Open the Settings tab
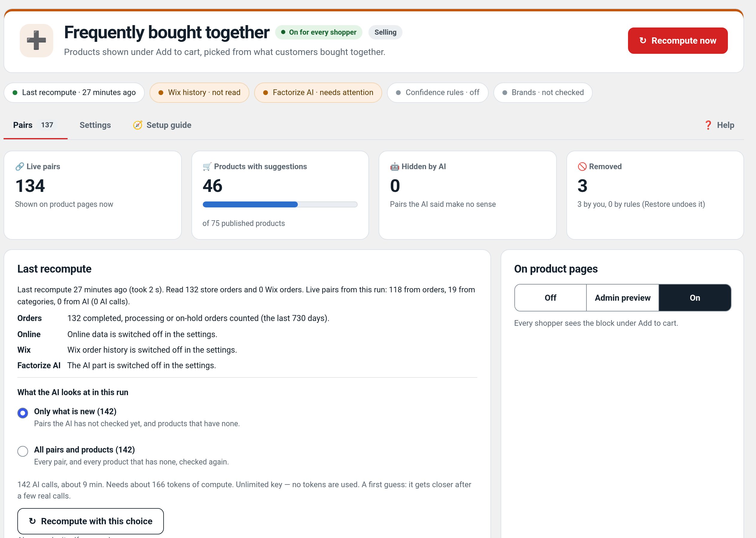 95,125
